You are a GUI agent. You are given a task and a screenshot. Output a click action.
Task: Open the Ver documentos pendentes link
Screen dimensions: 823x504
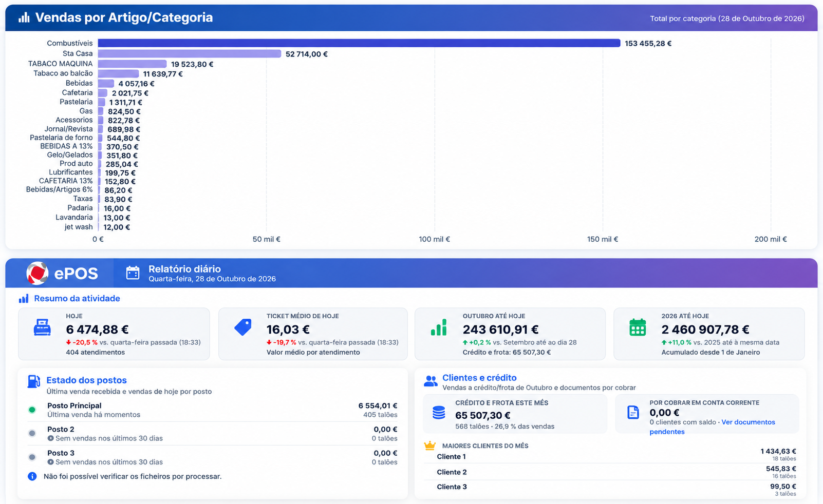pyautogui.click(x=712, y=427)
